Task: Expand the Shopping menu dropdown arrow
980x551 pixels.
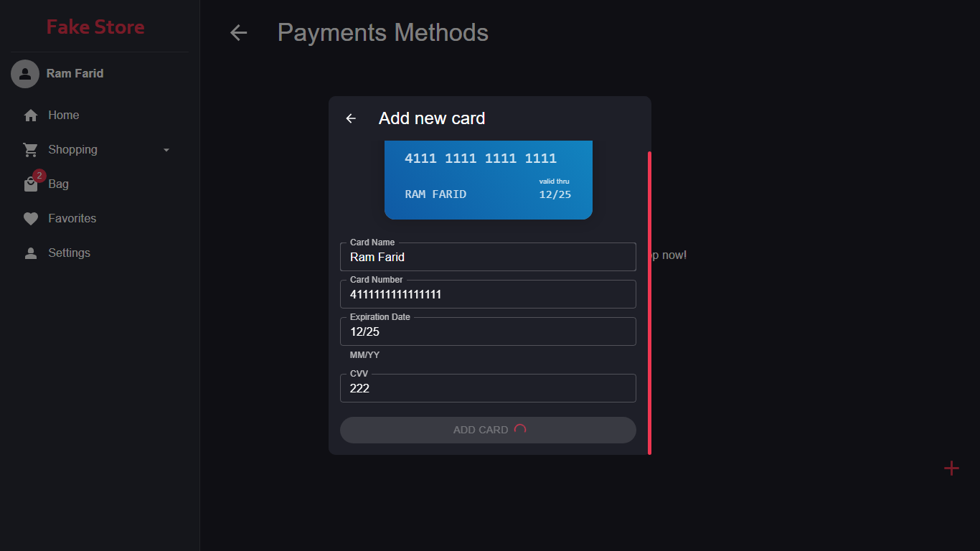Action: coord(166,150)
